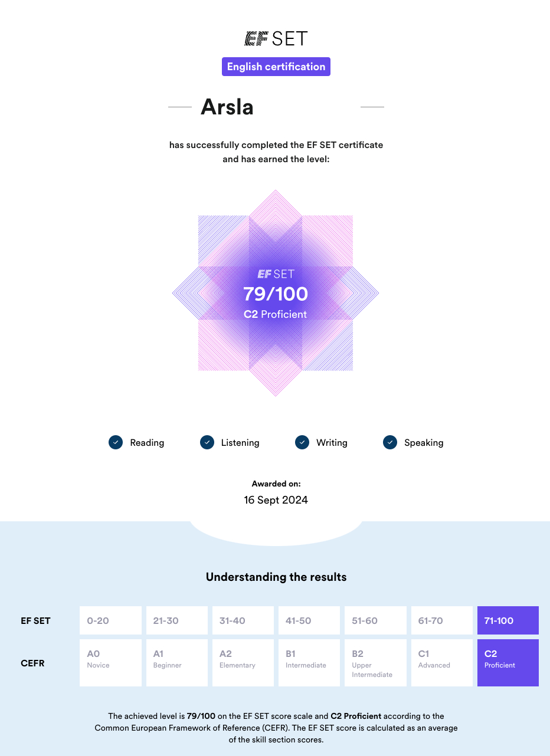
Task: Click the Listening checkmark icon
Action: click(x=207, y=442)
